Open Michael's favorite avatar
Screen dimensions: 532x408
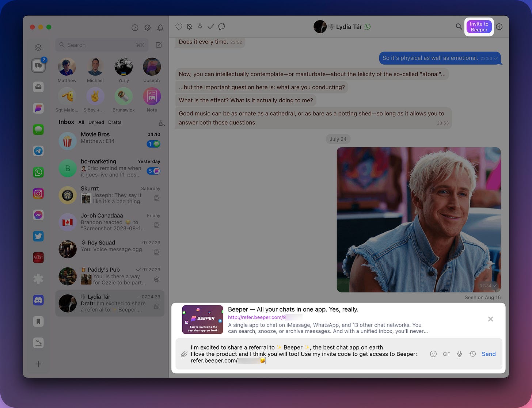tap(95, 67)
